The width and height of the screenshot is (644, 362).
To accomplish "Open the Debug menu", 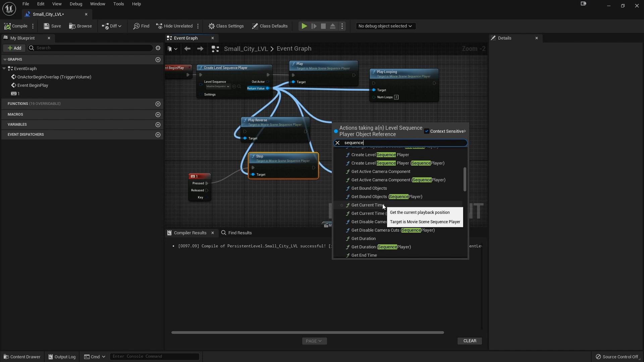I will [76, 4].
